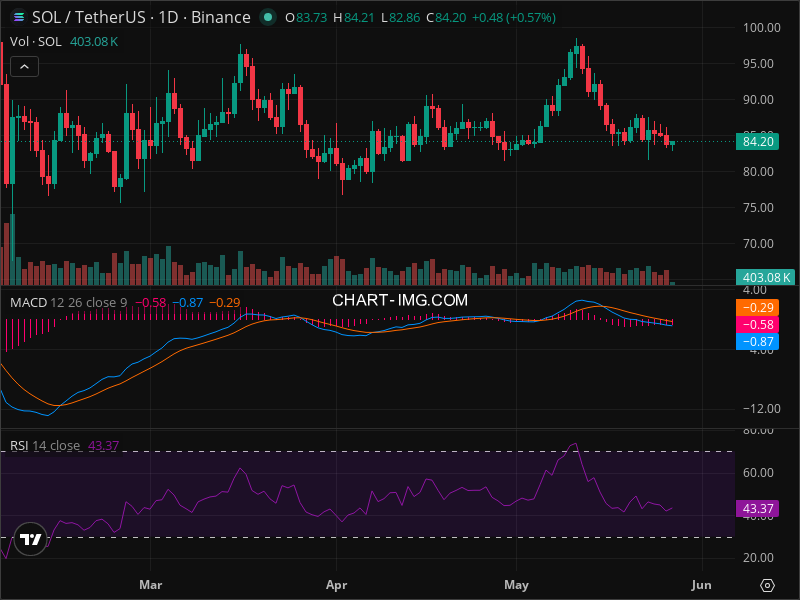Click the Apr label on time axis
Viewport: 800px width, 600px height.
point(336,585)
